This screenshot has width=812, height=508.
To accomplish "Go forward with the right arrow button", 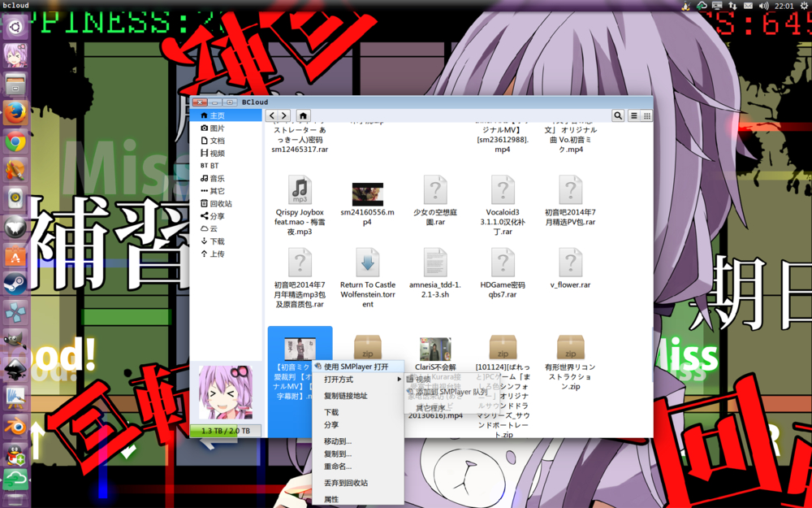I will (284, 115).
